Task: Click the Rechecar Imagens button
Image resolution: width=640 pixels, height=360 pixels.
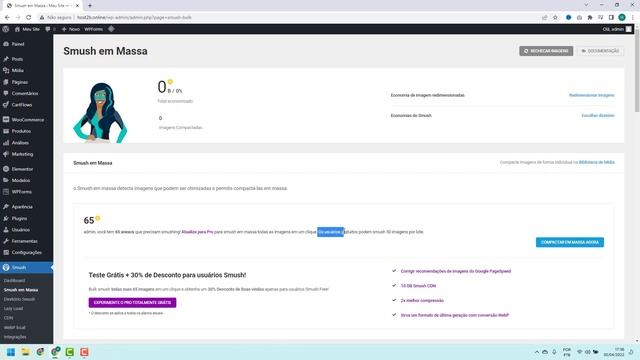Action: (x=546, y=51)
